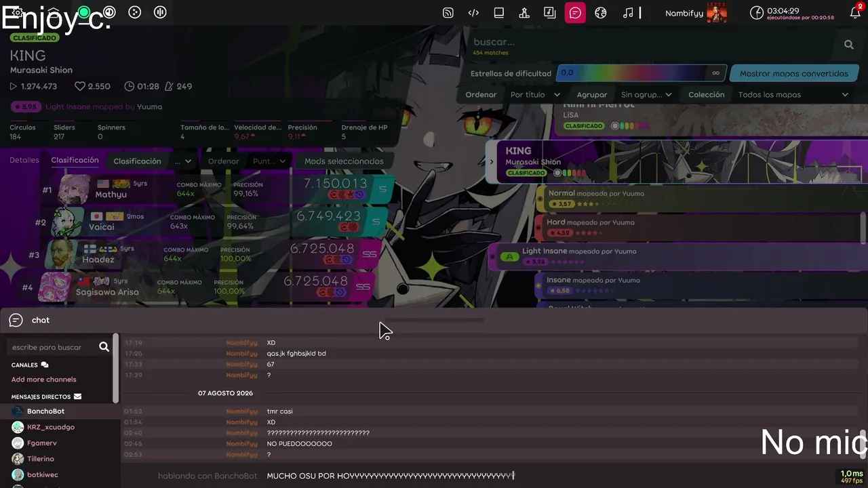Click the chat panel header bubble icon
This screenshot has width=868, height=488.
[x=16, y=320]
